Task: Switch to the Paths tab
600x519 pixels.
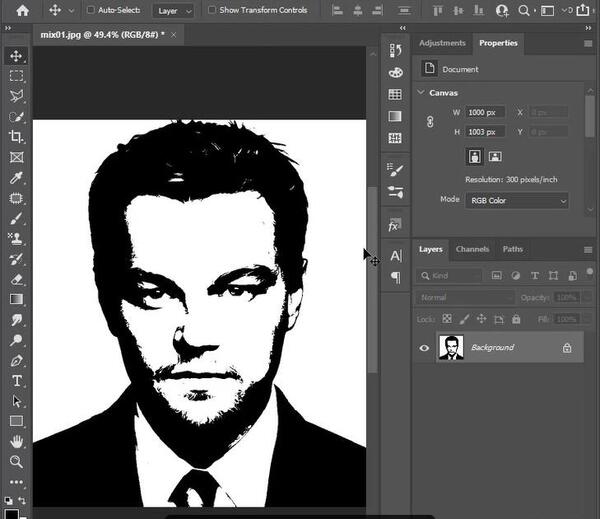Action: point(512,249)
